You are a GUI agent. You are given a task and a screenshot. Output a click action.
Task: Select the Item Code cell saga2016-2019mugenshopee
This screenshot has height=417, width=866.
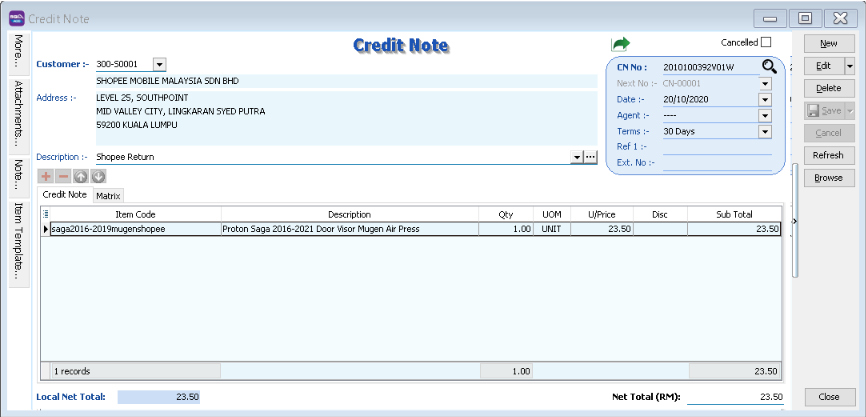(132, 229)
